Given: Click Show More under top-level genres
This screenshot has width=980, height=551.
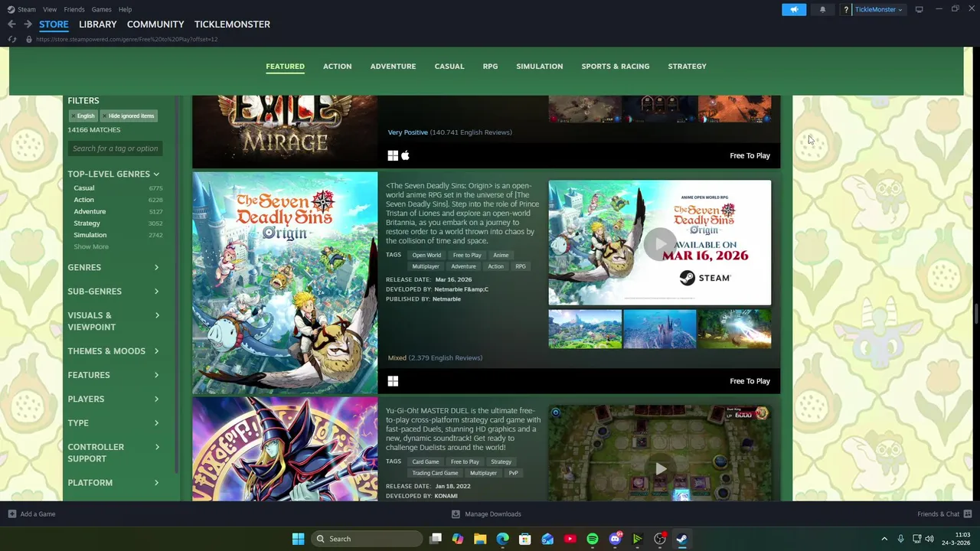Looking at the screenshot, I should pos(91,247).
